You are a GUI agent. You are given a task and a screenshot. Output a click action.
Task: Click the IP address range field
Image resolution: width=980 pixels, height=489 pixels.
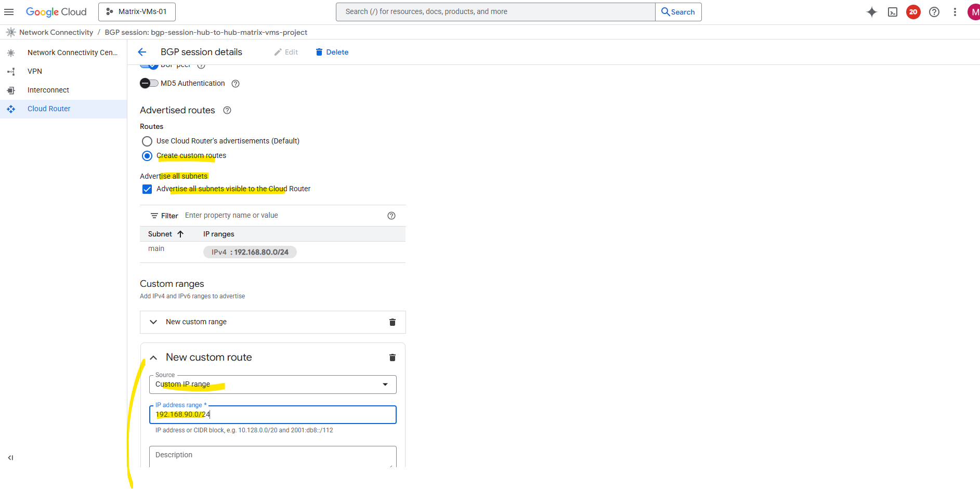click(x=273, y=415)
